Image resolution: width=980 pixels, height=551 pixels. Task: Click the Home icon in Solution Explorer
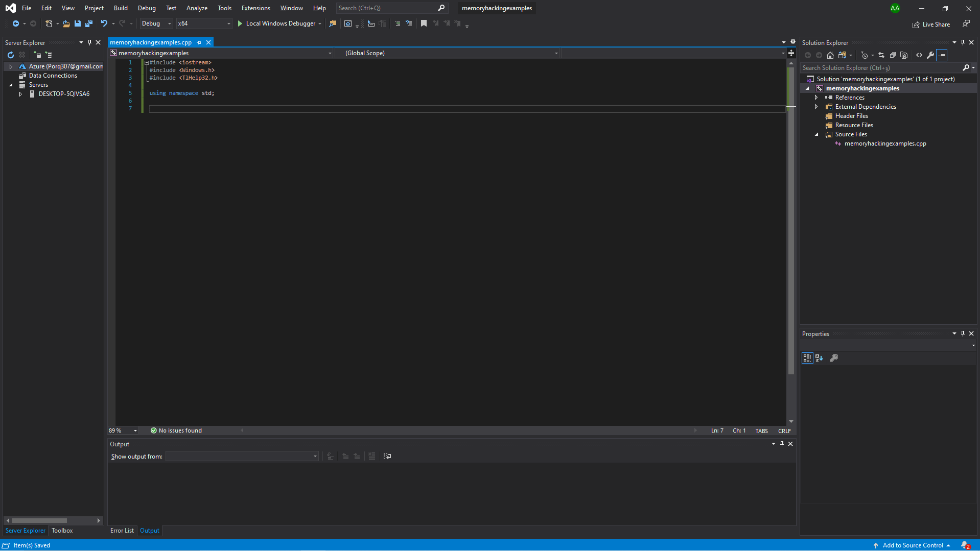[830, 55]
